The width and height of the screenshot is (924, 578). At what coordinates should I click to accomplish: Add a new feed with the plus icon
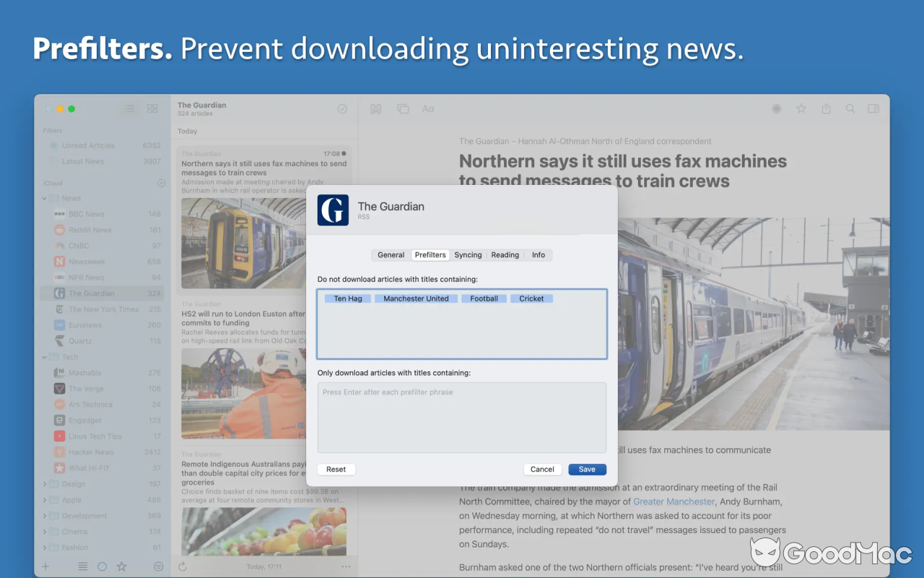(x=45, y=566)
